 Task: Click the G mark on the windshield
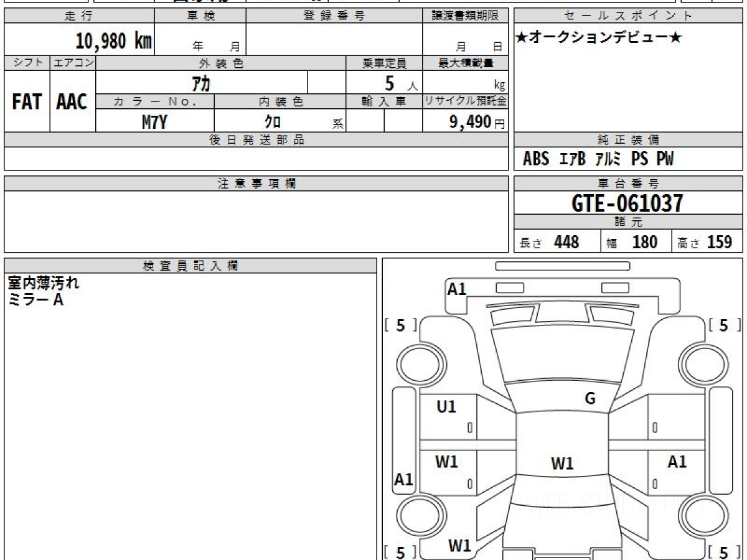coord(590,399)
